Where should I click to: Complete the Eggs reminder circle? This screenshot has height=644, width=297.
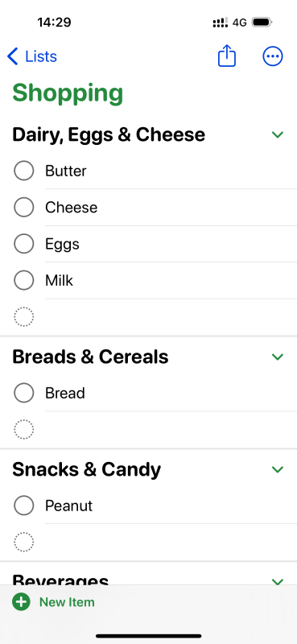click(x=24, y=244)
